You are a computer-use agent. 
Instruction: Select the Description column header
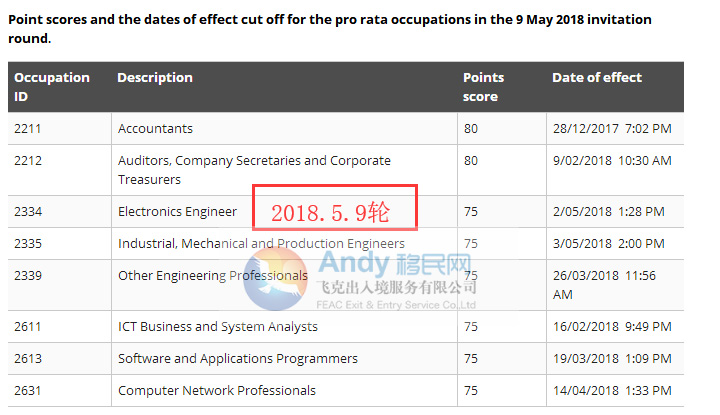pos(155,77)
